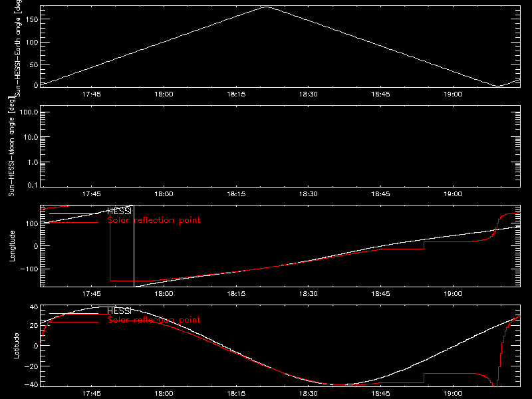The height and width of the screenshot is (399, 532).
Task: Select HESSI legend label in Longitude plot
Action: click(x=120, y=211)
